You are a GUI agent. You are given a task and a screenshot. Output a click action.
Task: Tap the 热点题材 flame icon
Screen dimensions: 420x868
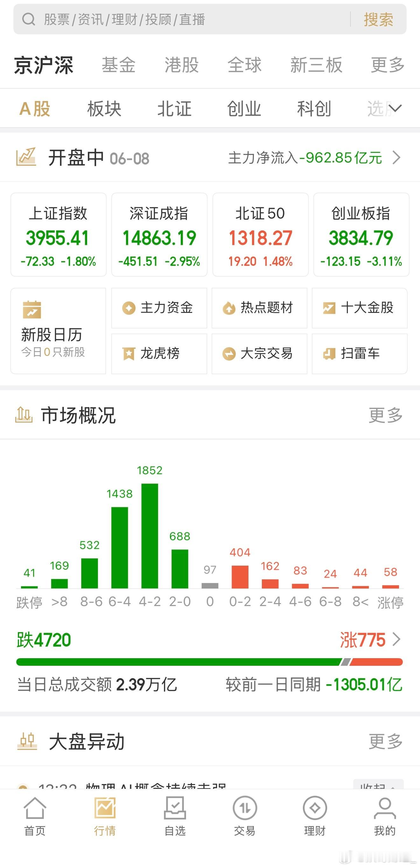229,308
